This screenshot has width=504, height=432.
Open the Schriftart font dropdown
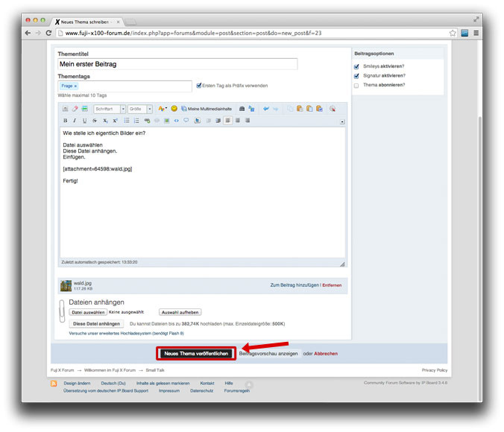[110, 109]
